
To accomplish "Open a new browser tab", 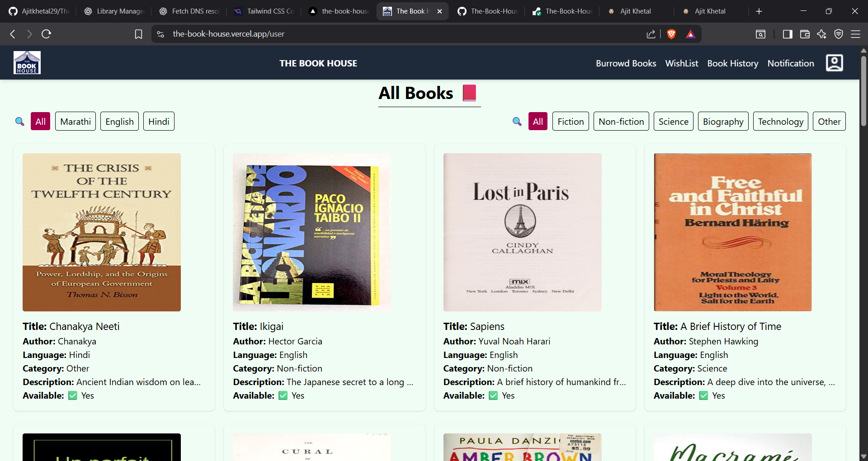I will (759, 11).
